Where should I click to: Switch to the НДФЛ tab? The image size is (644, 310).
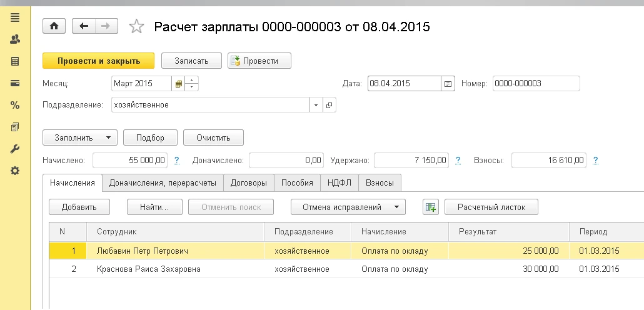[x=338, y=183]
